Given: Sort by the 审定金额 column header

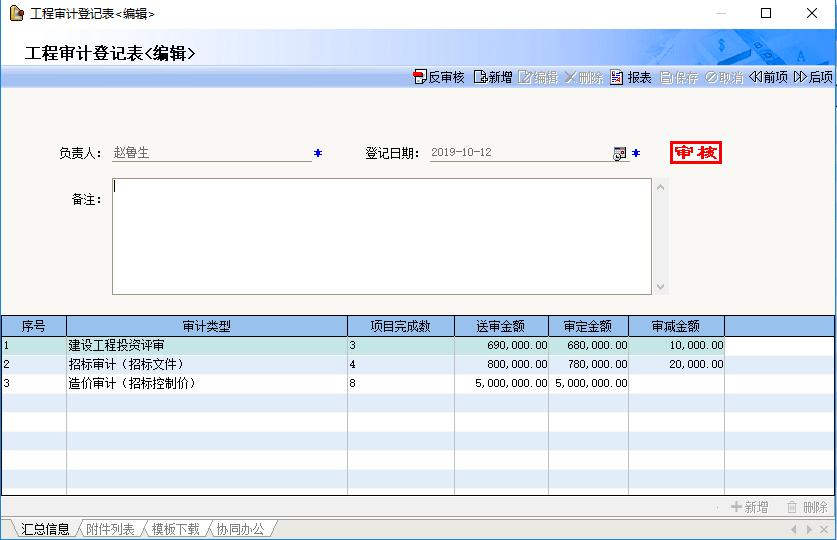Looking at the screenshot, I should point(588,326).
